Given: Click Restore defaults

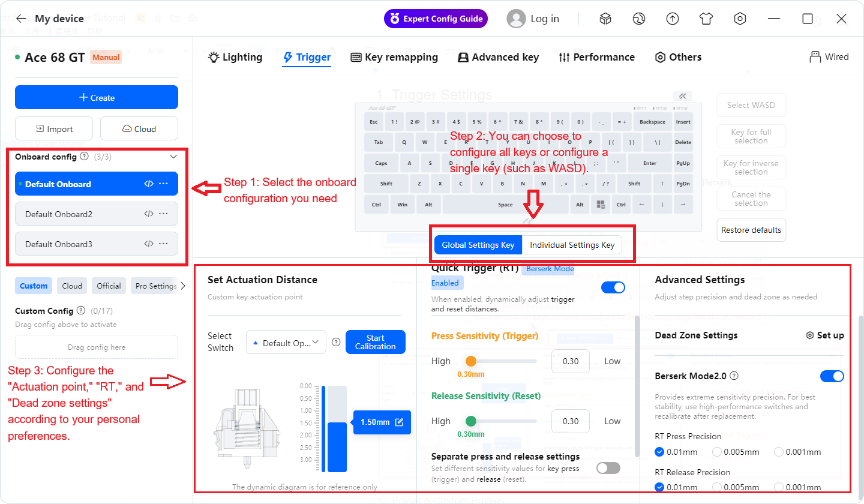Looking at the screenshot, I should coord(751,230).
